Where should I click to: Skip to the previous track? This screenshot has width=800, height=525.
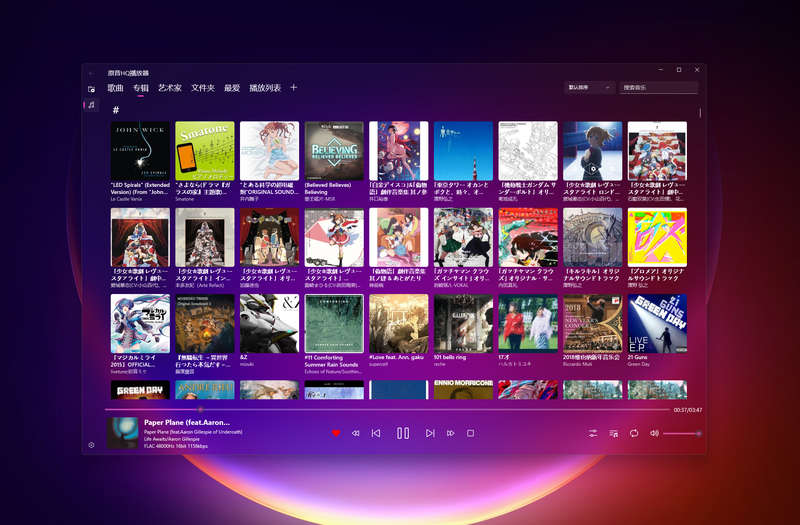[x=376, y=433]
